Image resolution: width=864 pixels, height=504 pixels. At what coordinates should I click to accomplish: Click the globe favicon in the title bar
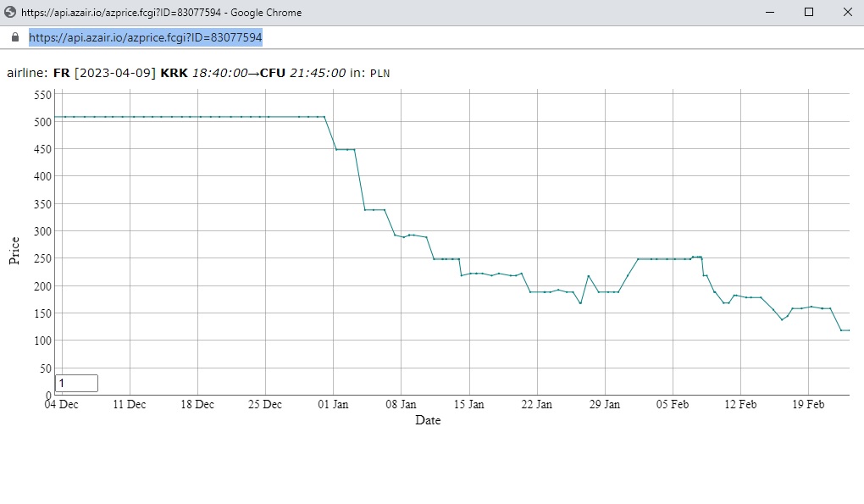[x=10, y=12]
